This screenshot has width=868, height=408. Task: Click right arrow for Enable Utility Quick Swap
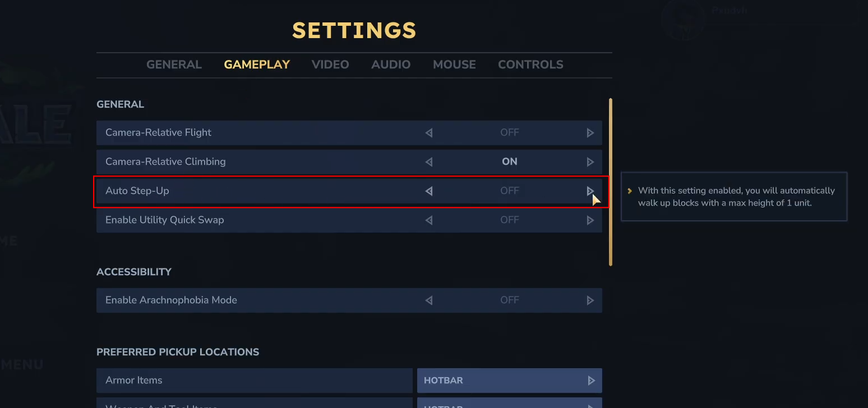click(590, 220)
